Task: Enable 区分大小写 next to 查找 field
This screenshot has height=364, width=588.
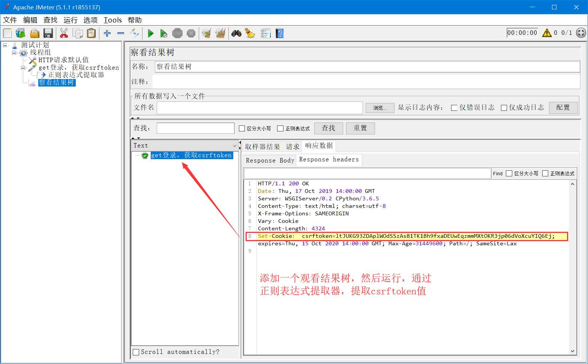Action: (x=242, y=128)
